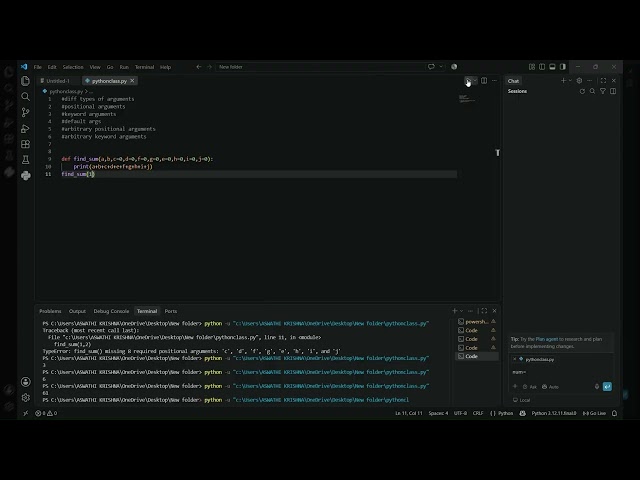Open the Accounts icon in activity bar
Viewport: 640px width, 480px height.
click(25, 382)
